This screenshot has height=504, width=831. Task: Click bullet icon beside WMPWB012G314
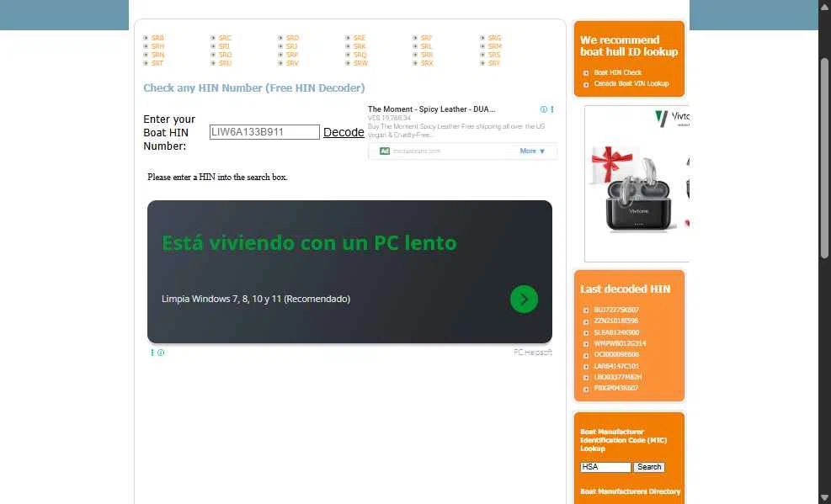[586, 344]
